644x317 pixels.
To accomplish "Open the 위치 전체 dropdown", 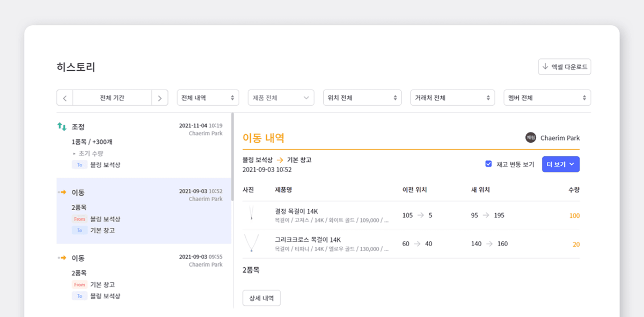I will [363, 98].
